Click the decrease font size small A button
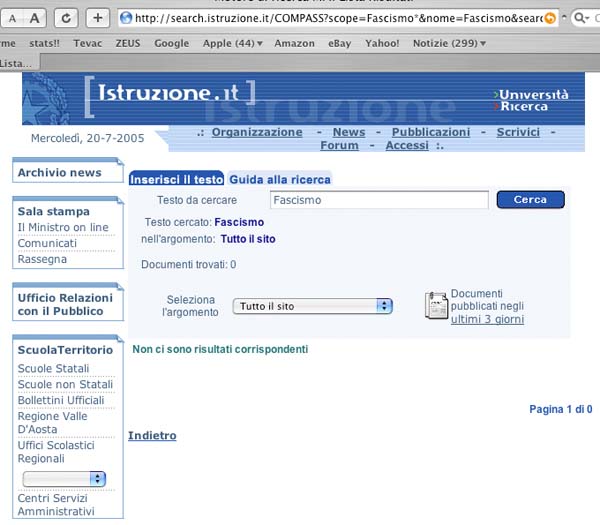The image size is (600, 525). pos(12,18)
